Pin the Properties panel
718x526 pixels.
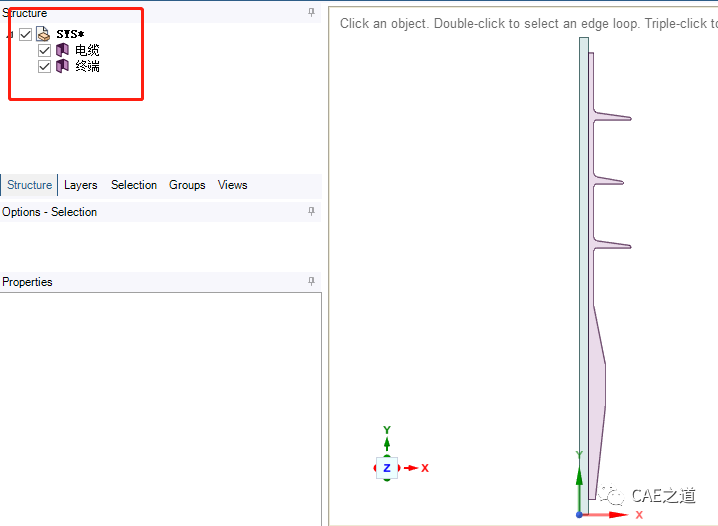coord(311,282)
